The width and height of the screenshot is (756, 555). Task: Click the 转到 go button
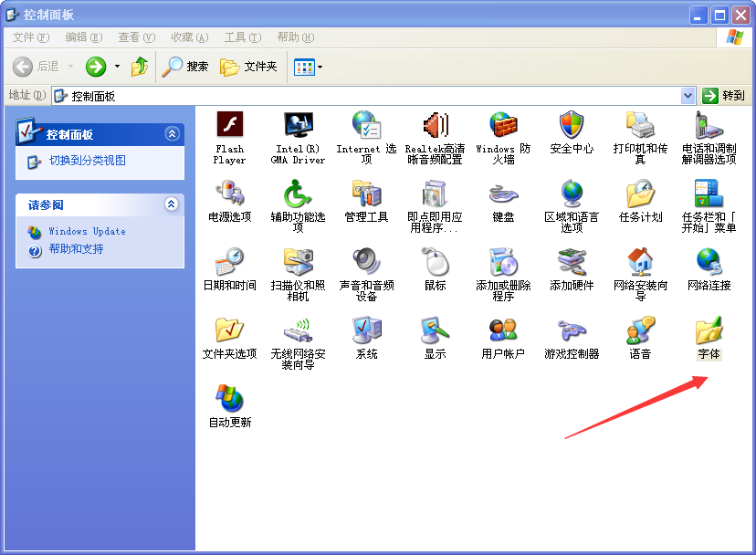pos(724,96)
